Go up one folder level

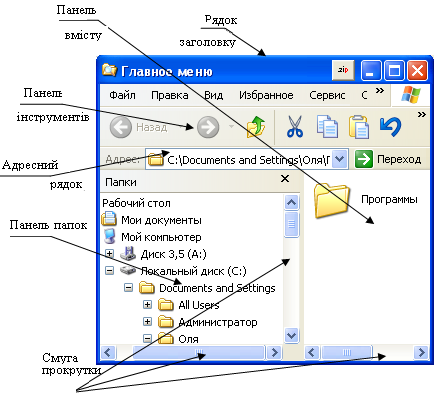click(256, 127)
